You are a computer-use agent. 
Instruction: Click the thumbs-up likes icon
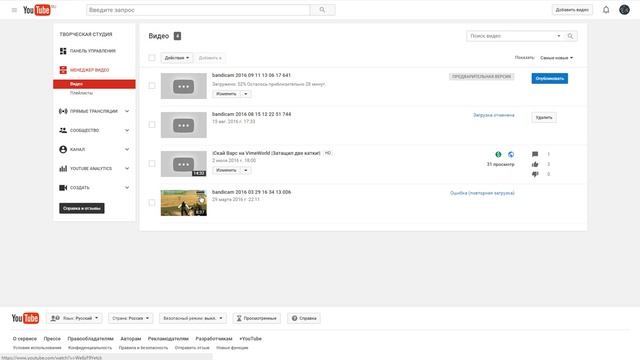click(x=535, y=164)
